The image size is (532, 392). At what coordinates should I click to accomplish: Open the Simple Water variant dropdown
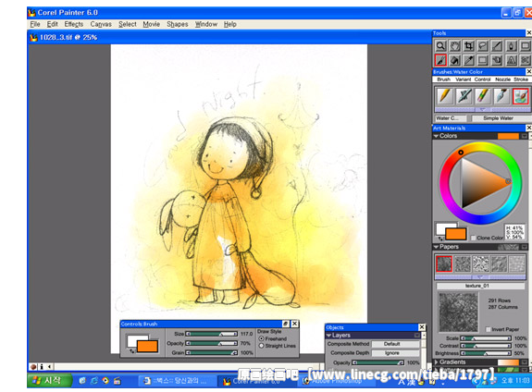(x=501, y=118)
